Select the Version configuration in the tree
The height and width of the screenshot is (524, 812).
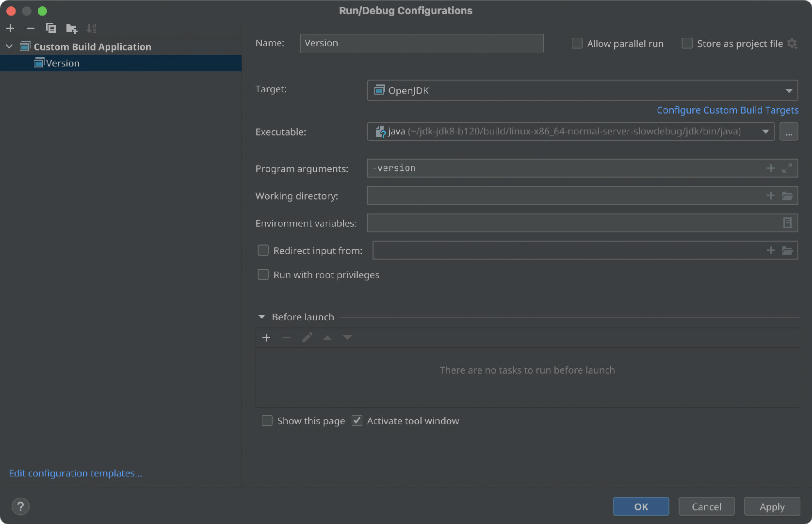pyautogui.click(x=63, y=63)
